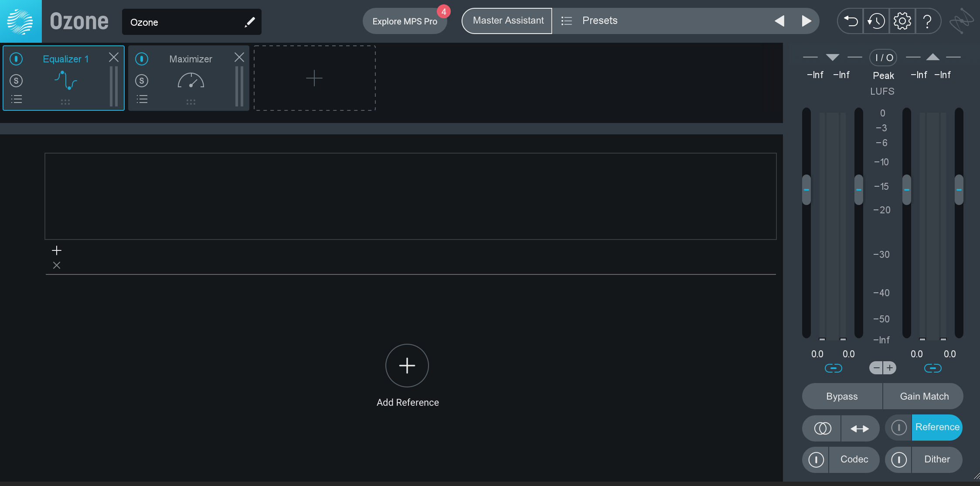Adjust right output gain slider

[959, 190]
